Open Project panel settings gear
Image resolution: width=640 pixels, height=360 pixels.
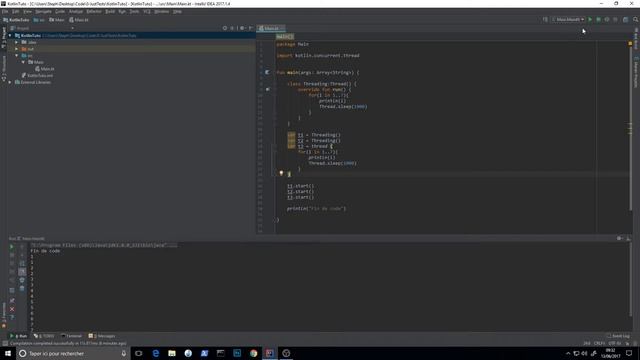click(242, 28)
